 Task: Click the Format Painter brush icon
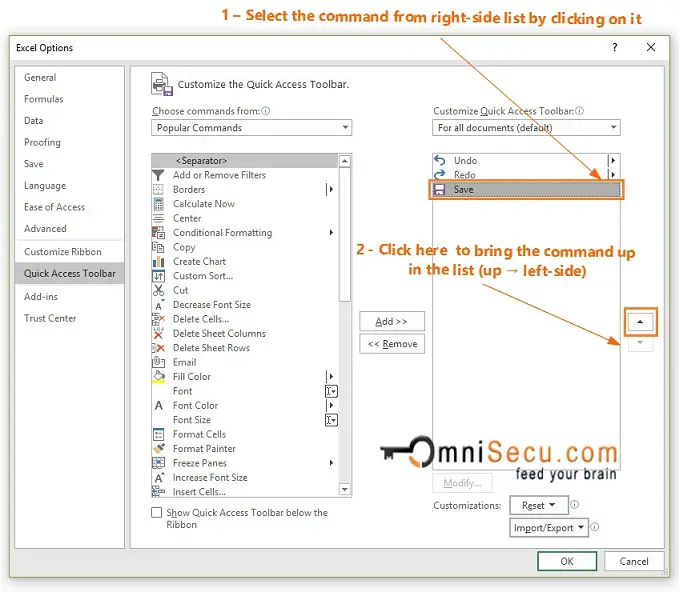coord(158,449)
